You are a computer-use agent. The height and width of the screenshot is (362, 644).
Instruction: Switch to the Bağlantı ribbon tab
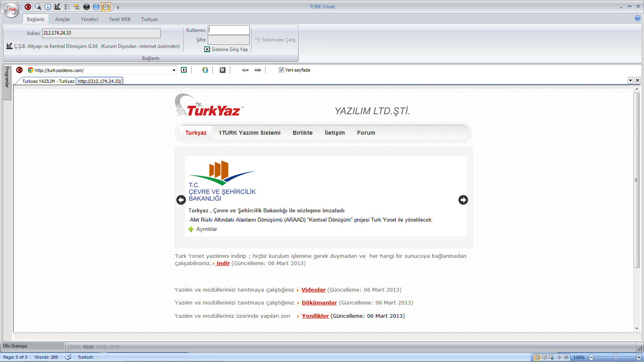[35, 19]
